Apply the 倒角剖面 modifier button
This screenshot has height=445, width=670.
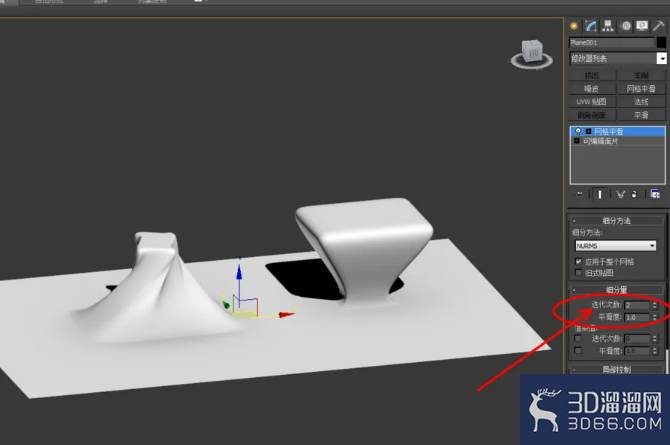592,115
